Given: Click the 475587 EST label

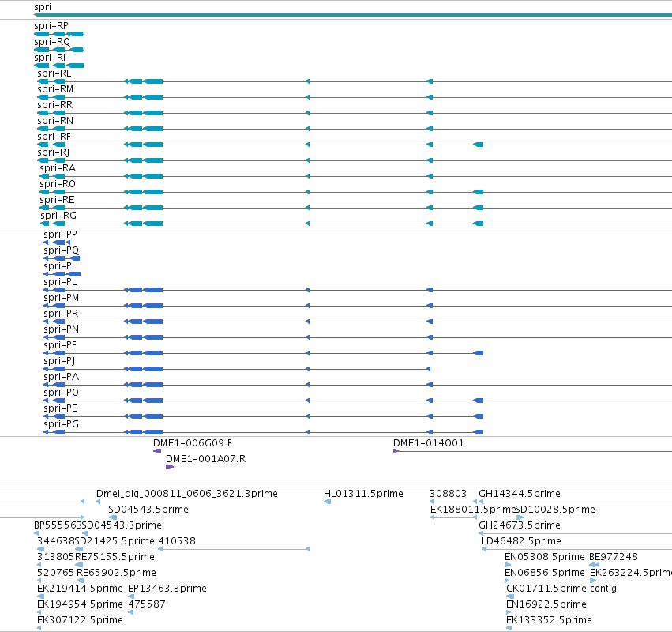Looking at the screenshot, I should tap(147, 605).
